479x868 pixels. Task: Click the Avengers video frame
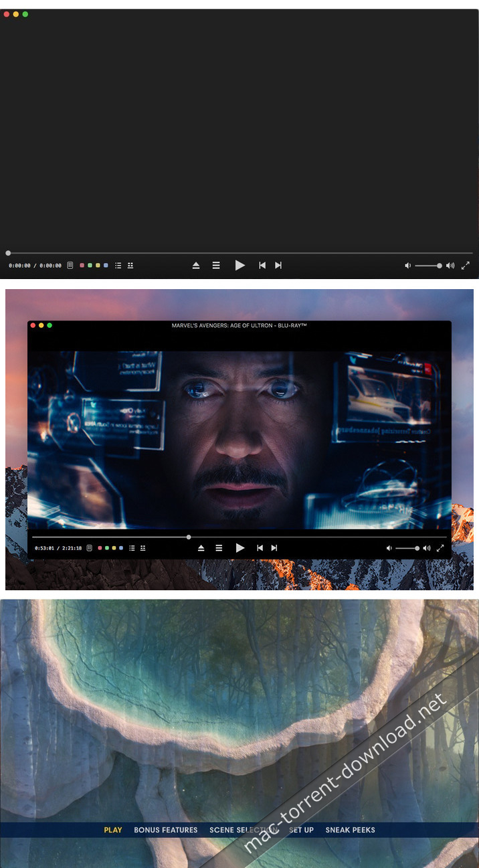coord(239,440)
